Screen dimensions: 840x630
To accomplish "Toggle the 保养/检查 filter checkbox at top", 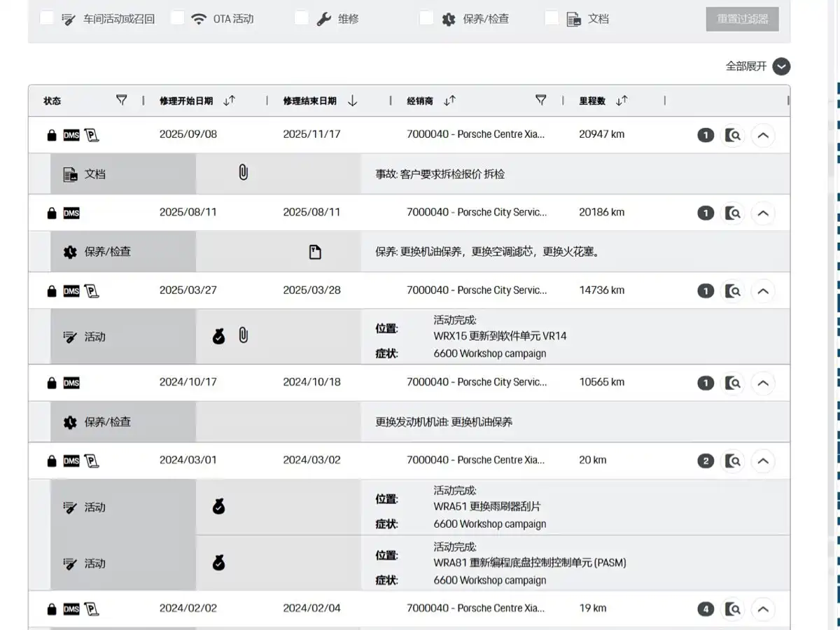I will (x=426, y=18).
